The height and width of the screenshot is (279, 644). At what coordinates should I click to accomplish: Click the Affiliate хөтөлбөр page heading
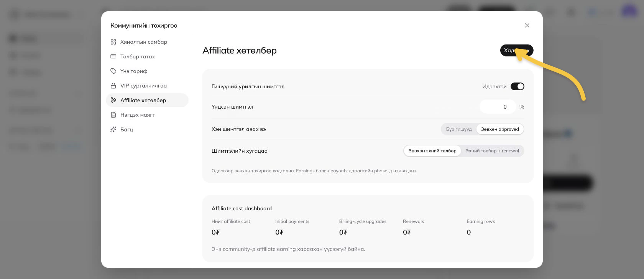click(240, 50)
